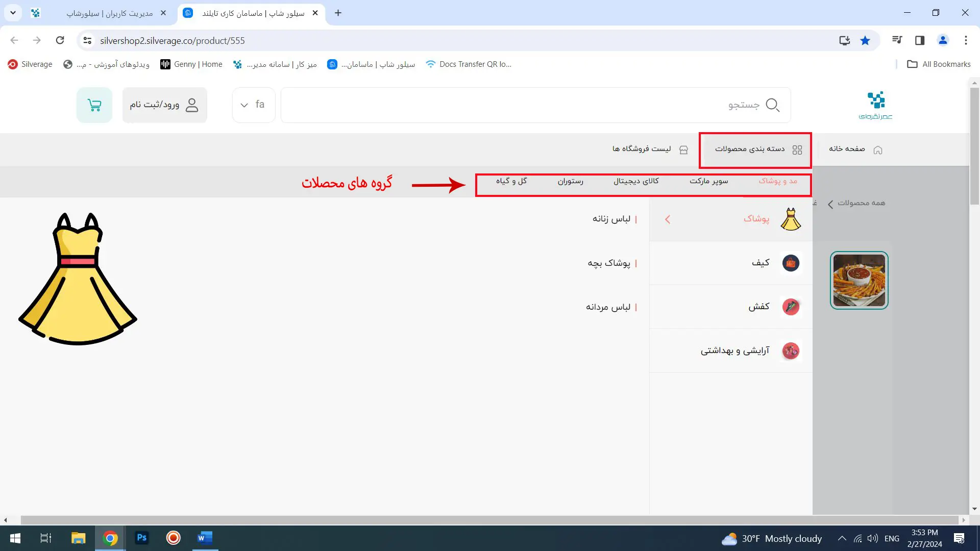This screenshot has height=551, width=980.
Task: Click the breadcrumb chevron beside همه محصولات
Action: (830, 204)
